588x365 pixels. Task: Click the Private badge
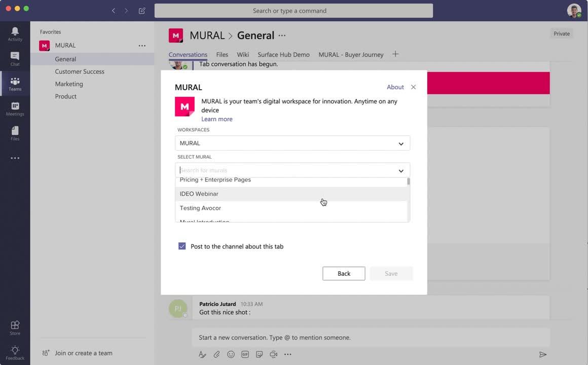pos(561,34)
